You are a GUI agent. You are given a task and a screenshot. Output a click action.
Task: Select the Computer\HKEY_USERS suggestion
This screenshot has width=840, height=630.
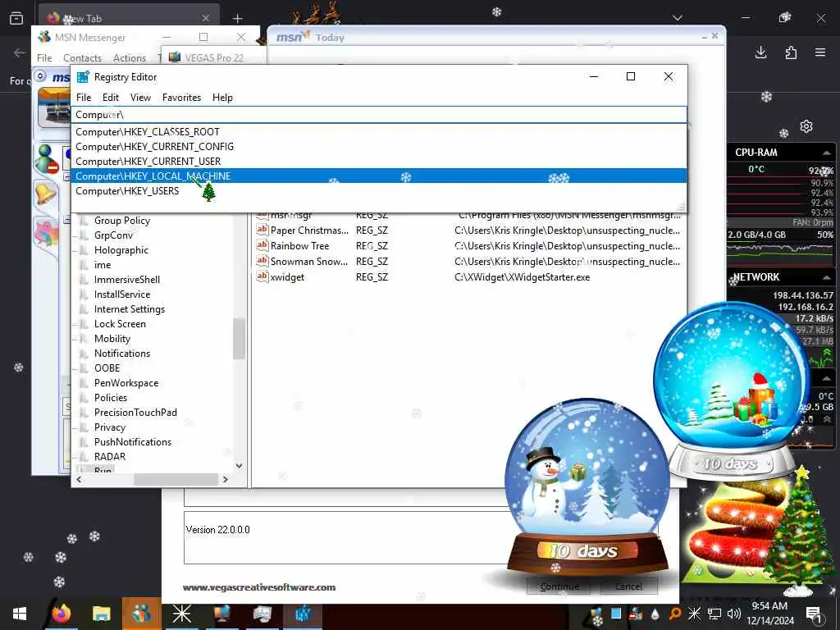point(379,191)
